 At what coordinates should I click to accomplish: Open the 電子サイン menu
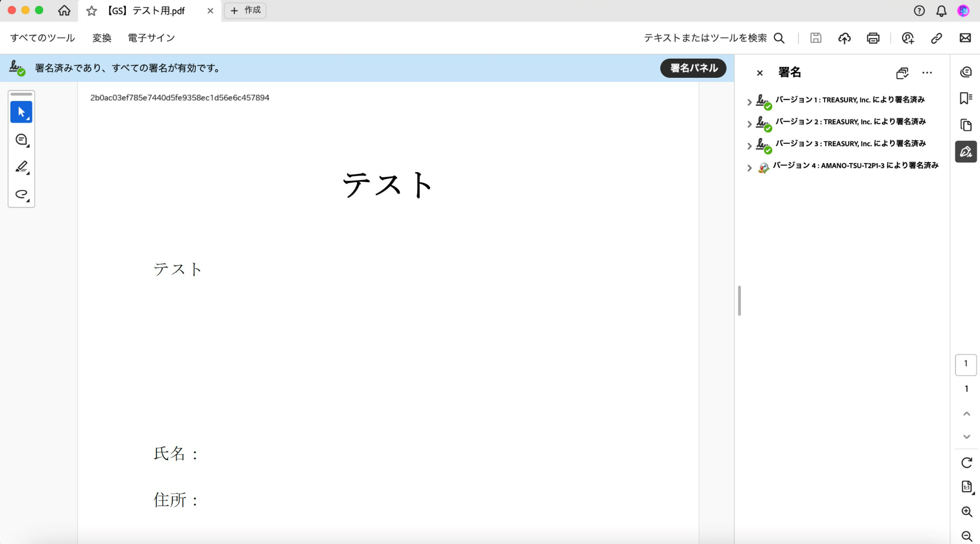coord(151,38)
